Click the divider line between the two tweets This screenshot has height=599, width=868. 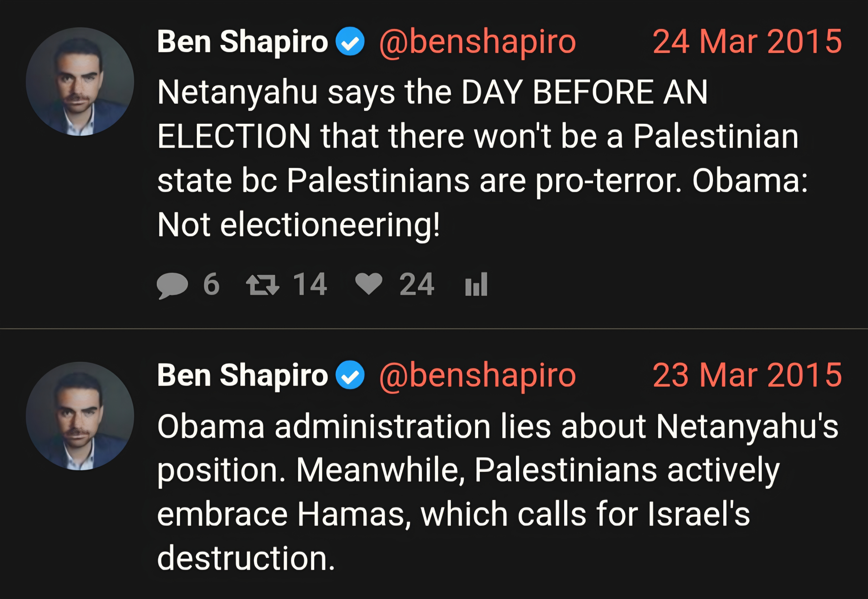(434, 329)
